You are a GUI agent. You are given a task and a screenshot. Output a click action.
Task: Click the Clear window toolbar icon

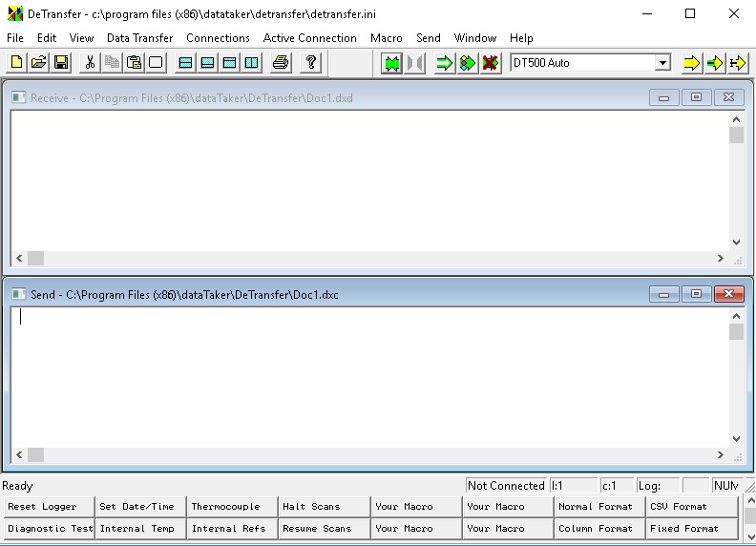click(x=156, y=63)
